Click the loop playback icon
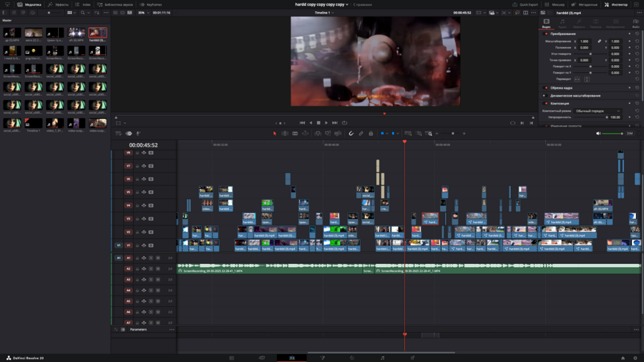 pos(344,123)
